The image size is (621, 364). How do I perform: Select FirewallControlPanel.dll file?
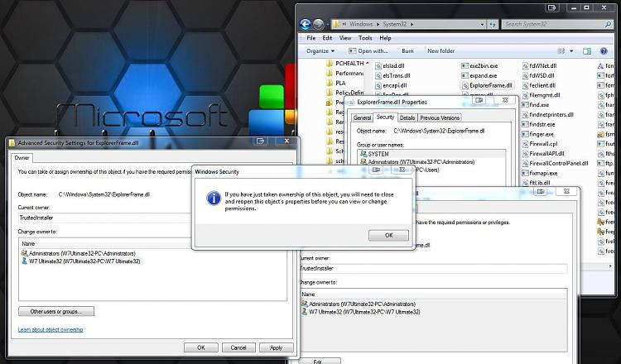555,164
